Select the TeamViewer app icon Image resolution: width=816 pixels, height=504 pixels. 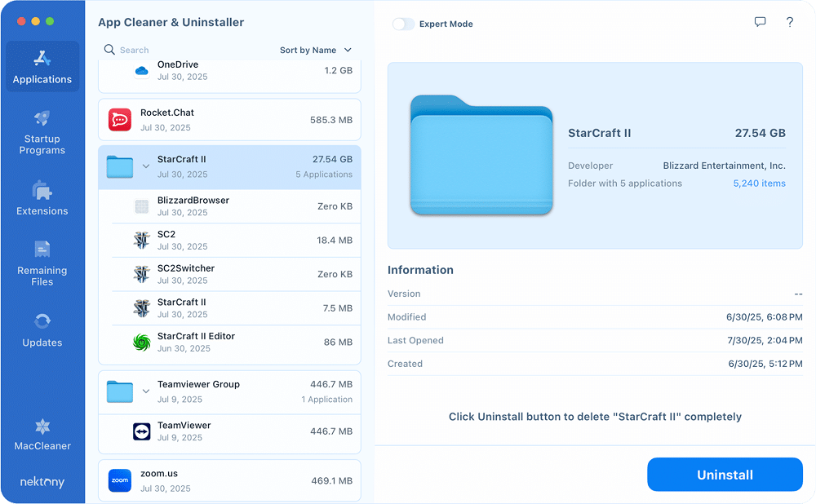coord(141,431)
